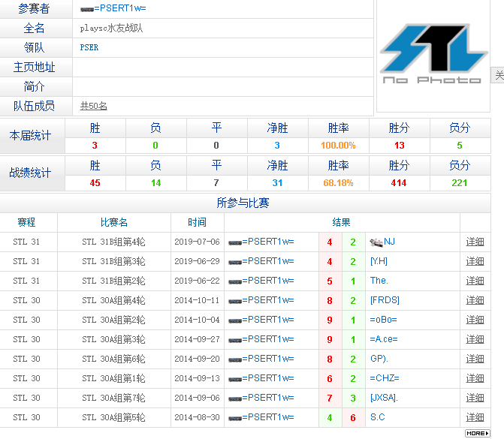
Task: Click the 45 career wins value
Action: pyautogui.click(x=95, y=183)
